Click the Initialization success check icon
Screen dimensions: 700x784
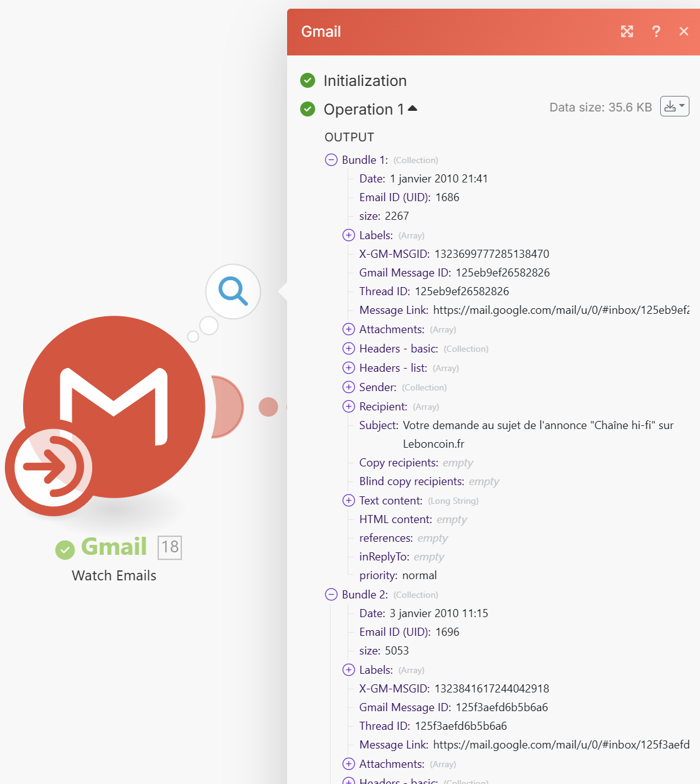coord(308,80)
